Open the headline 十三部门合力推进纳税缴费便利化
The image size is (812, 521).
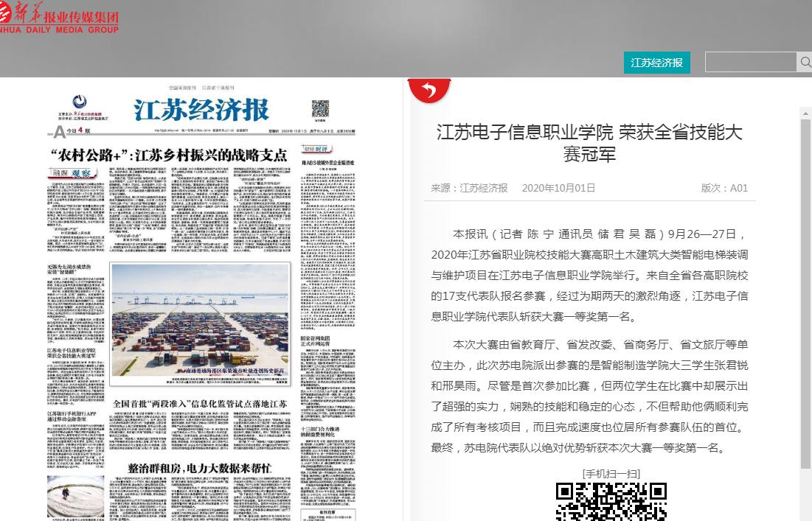321,432
